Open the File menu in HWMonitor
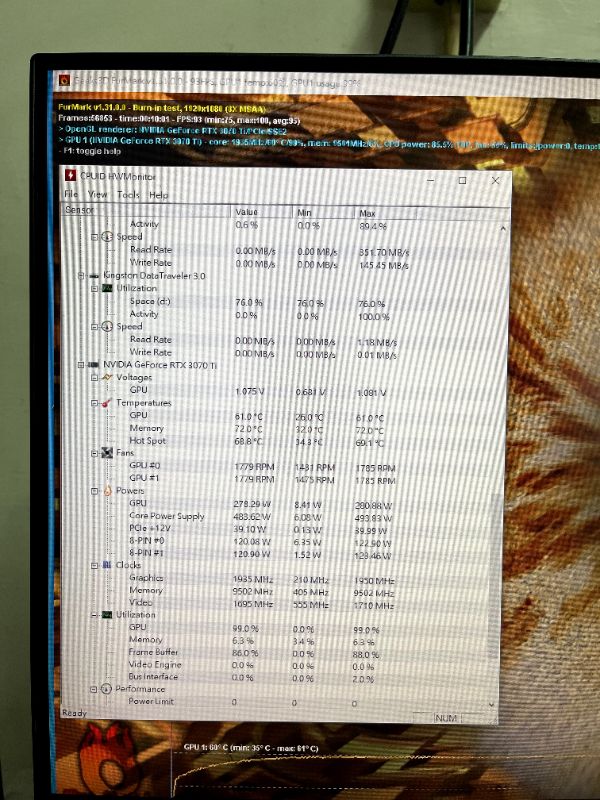The height and width of the screenshot is (800, 600). [x=71, y=194]
